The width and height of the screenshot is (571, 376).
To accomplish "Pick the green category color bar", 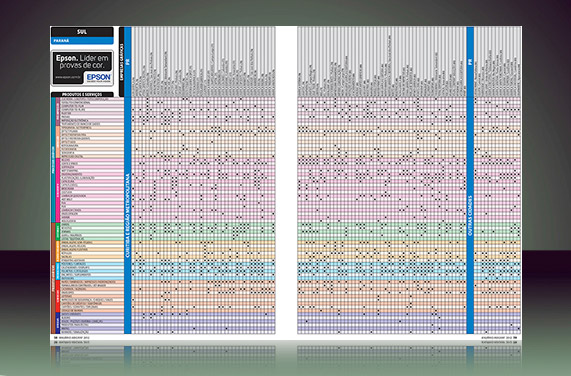I will (58, 231).
